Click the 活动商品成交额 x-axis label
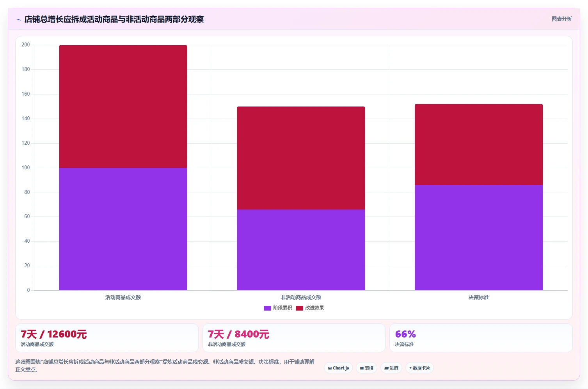 click(123, 297)
